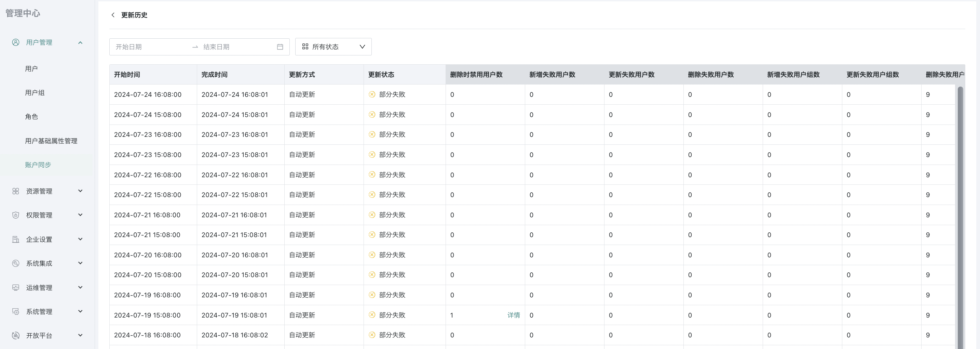Click the 开始日期 input field

[x=150, y=47]
